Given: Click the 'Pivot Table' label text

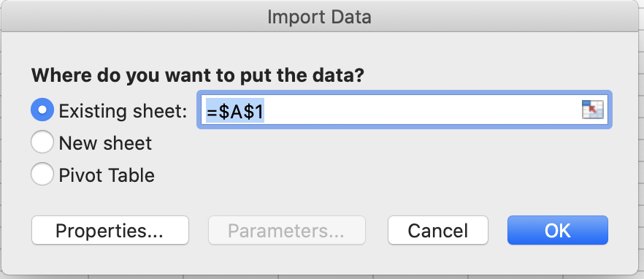Looking at the screenshot, I should (x=107, y=175).
